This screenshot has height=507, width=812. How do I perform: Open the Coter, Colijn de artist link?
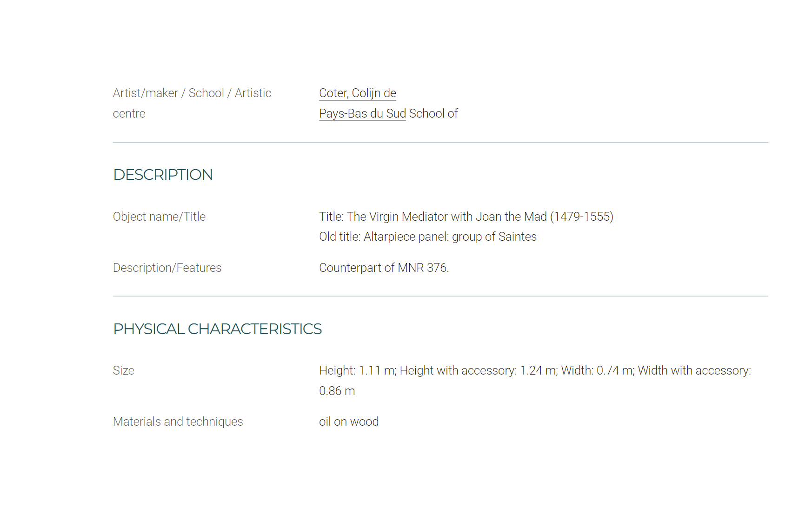click(x=357, y=93)
